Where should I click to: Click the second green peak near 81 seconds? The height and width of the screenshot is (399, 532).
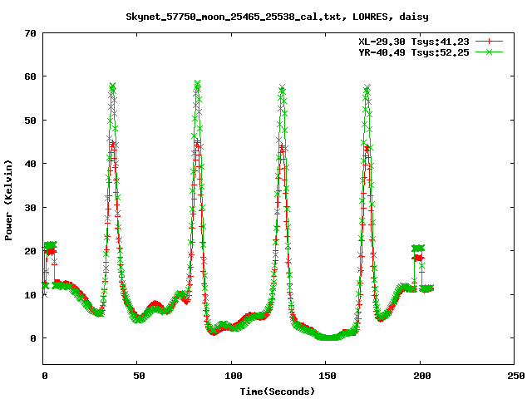197,83
